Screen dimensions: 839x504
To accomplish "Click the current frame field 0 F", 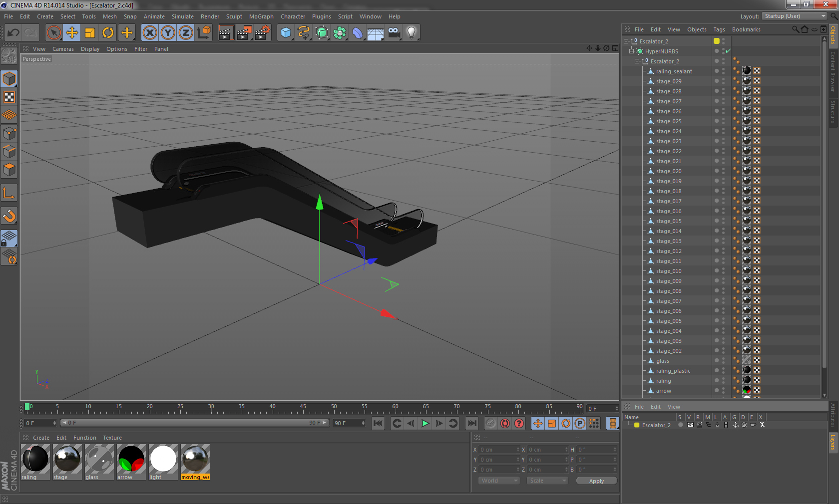I will click(x=41, y=423).
